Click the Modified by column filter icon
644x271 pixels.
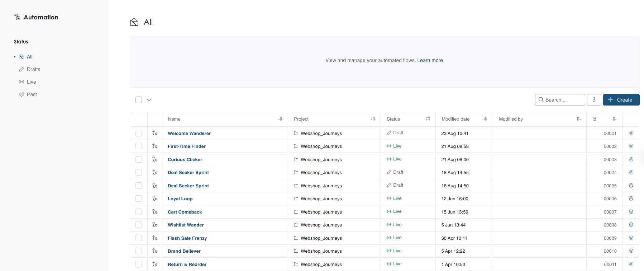[578, 119]
